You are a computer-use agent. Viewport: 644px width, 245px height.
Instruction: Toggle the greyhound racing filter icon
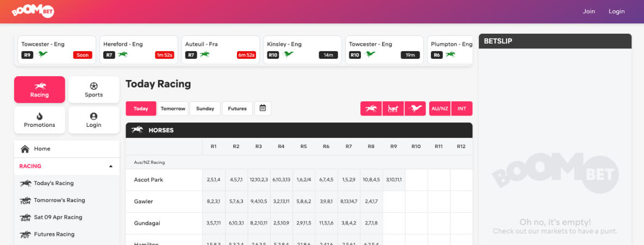point(415,109)
